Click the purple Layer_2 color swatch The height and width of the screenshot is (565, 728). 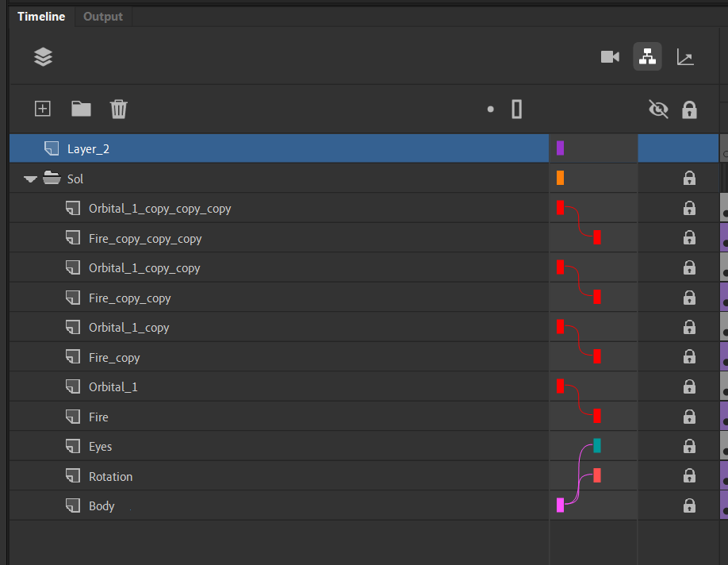pyautogui.click(x=560, y=148)
